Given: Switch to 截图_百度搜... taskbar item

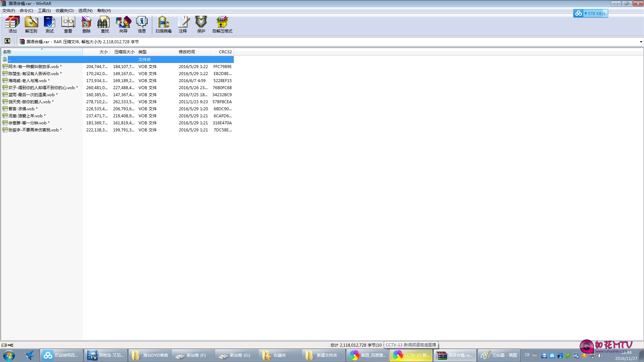Looking at the screenshot, I should pyautogui.click(x=368, y=355).
